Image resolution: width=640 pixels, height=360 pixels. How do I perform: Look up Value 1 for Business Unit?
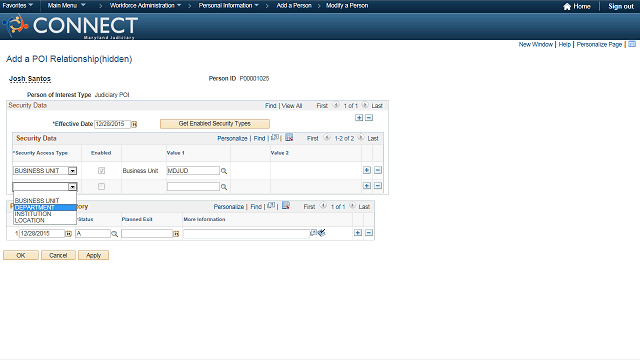click(224, 171)
